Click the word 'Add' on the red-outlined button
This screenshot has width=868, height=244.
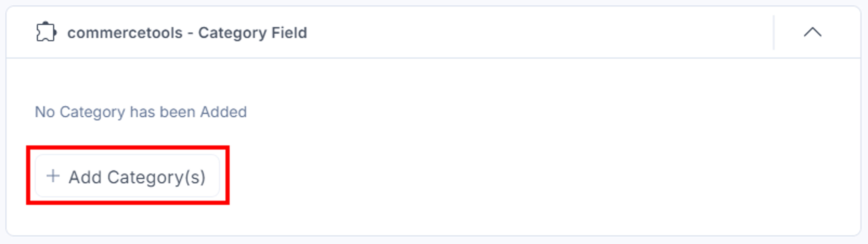85,177
